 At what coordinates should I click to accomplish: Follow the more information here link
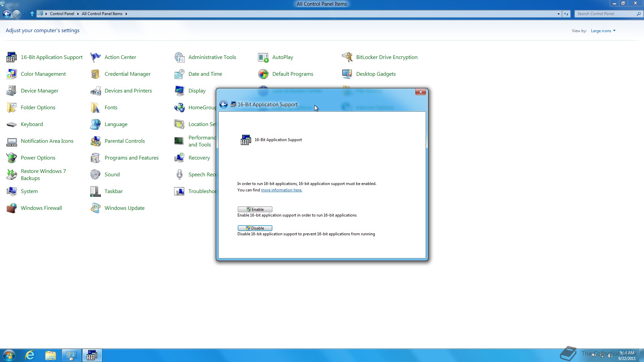[281, 190]
